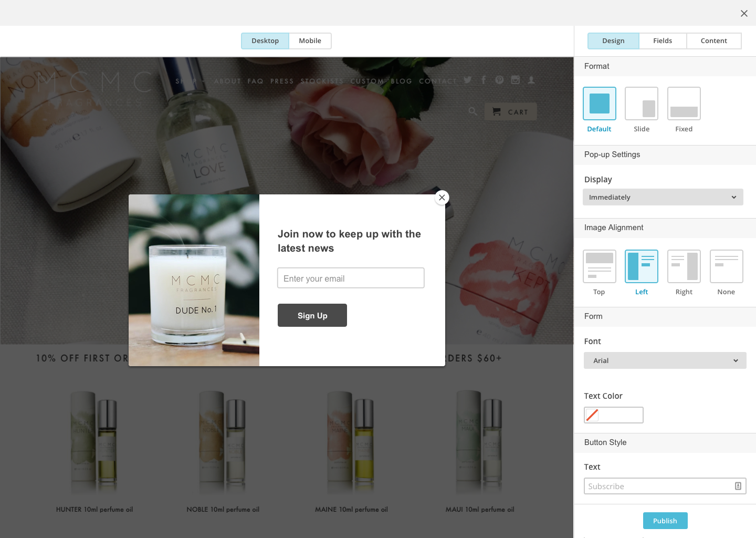The width and height of the screenshot is (756, 538).
Task: Click the Instagram icon in site header
Action: tap(516, 80)
